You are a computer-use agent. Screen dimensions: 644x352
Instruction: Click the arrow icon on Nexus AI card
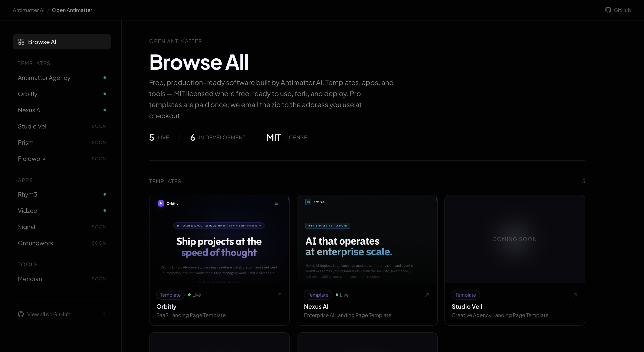point(427,295)
